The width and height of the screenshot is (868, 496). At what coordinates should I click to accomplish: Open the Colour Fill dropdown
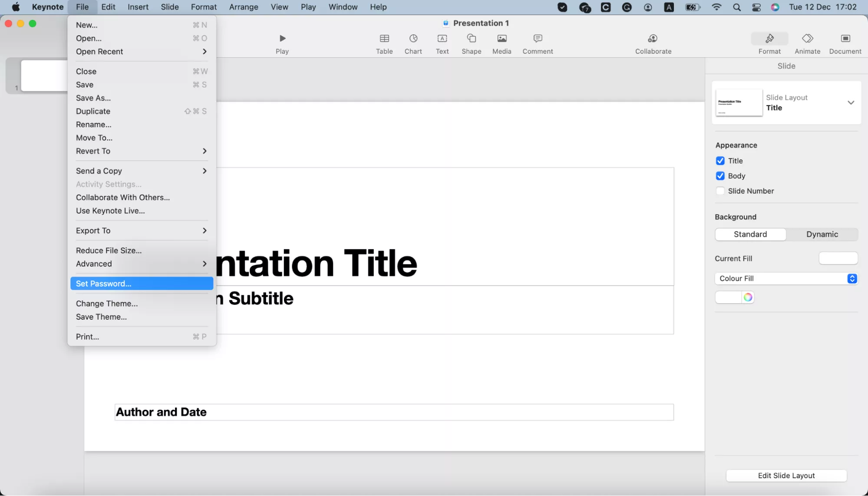point(786,278)
